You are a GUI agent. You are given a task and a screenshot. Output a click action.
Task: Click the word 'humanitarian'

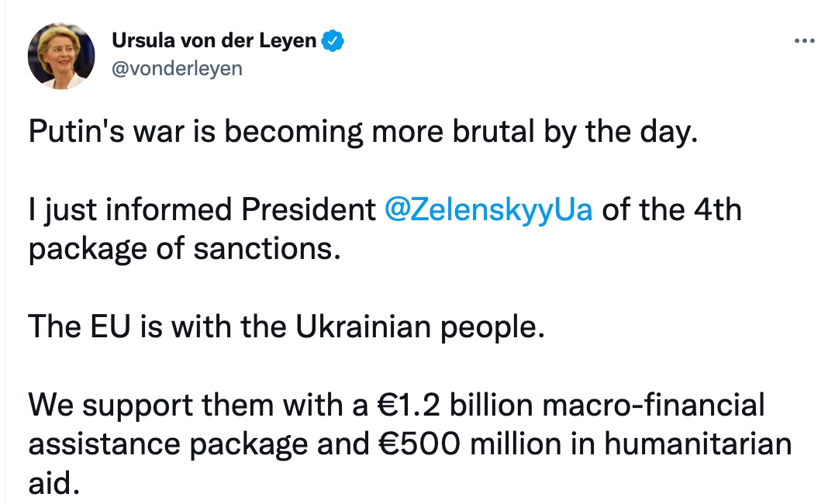click(698, 444)
